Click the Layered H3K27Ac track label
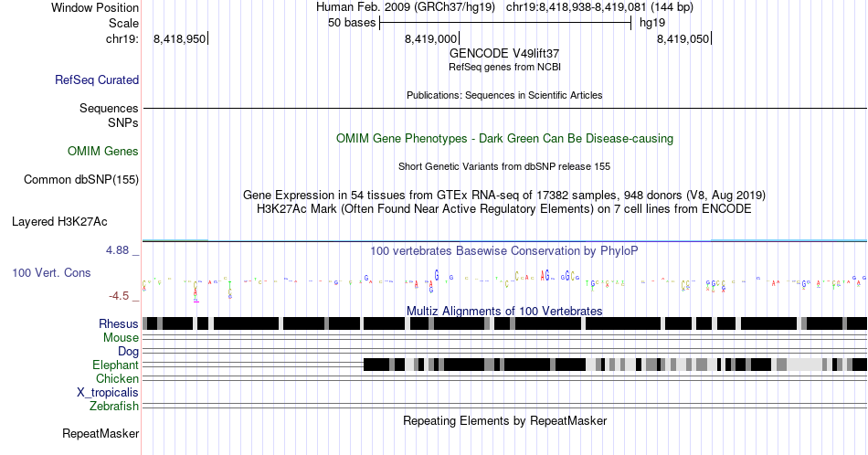 (59, 221)
